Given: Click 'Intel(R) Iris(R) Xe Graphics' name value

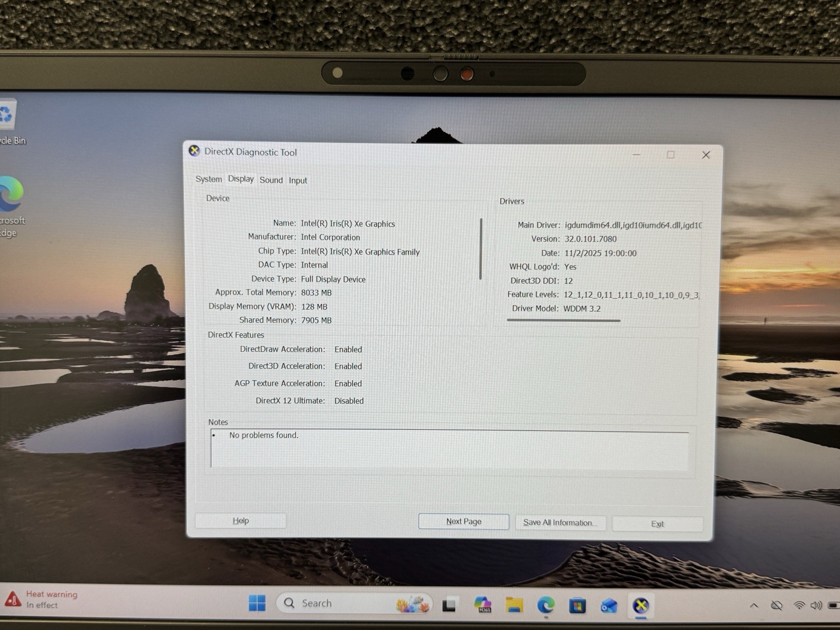Looking at the screenshot, I should click(348, 224).
